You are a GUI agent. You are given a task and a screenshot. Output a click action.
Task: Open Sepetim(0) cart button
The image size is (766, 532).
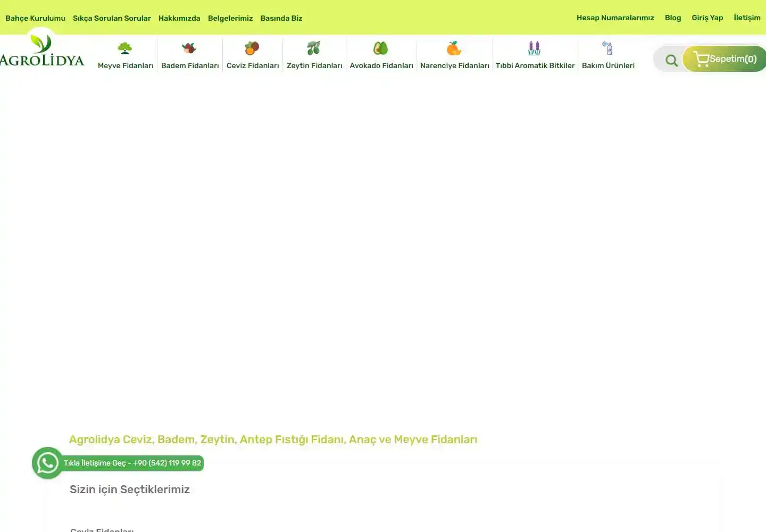(x=725, y=59)
